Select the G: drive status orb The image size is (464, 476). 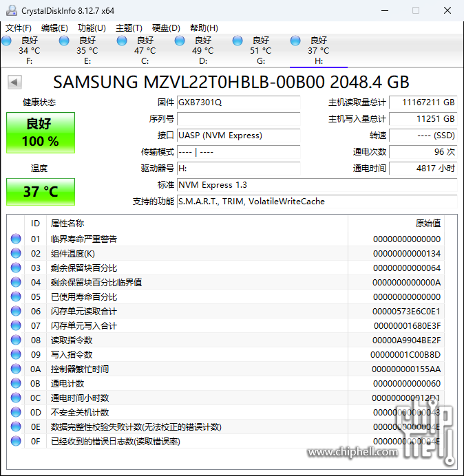pos(238,41)
